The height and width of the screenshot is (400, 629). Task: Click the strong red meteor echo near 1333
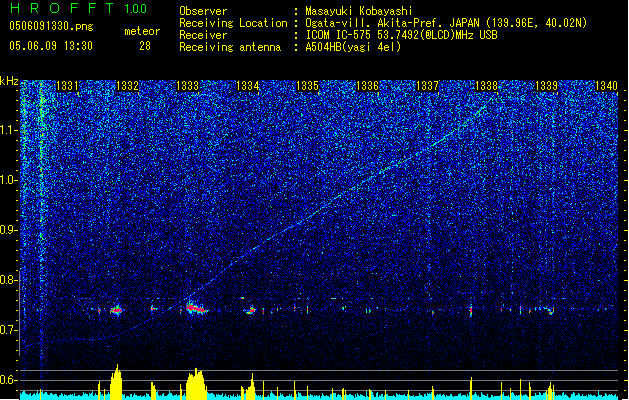coord(196,309)
